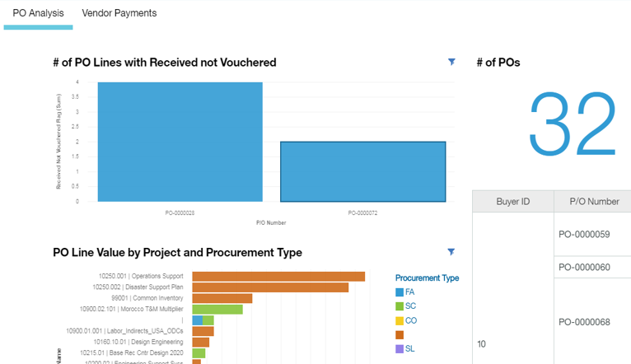Select the PO-0000028 bar in chart
Image resolution: width=631 pixels, height=364 pixels.
click(180, 142)
